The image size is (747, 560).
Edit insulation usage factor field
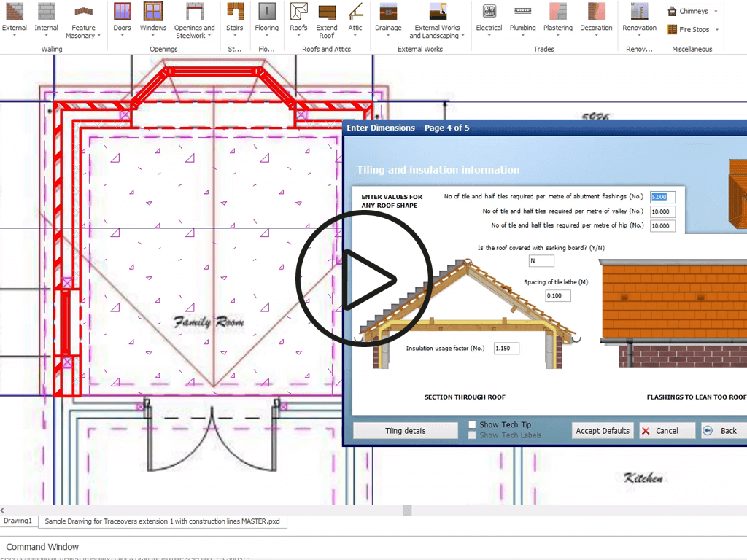506,349
